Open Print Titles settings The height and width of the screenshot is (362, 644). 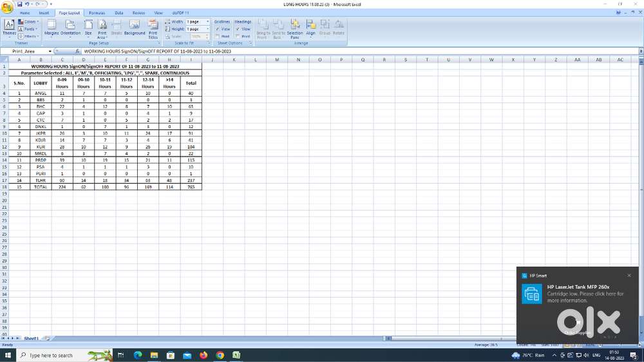point(153,28)
